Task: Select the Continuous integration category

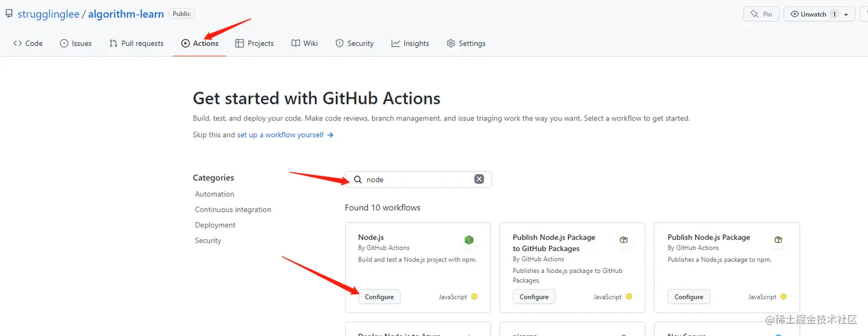Action: click(233, 209)
